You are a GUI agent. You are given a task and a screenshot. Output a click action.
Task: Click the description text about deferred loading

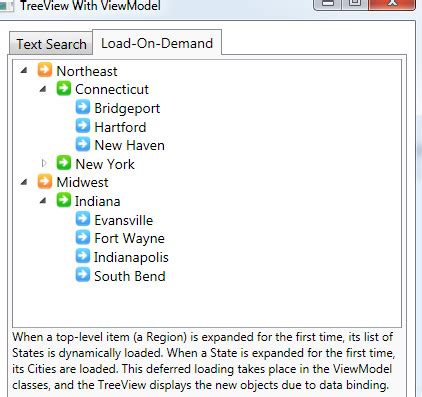(x=204, y=361)
